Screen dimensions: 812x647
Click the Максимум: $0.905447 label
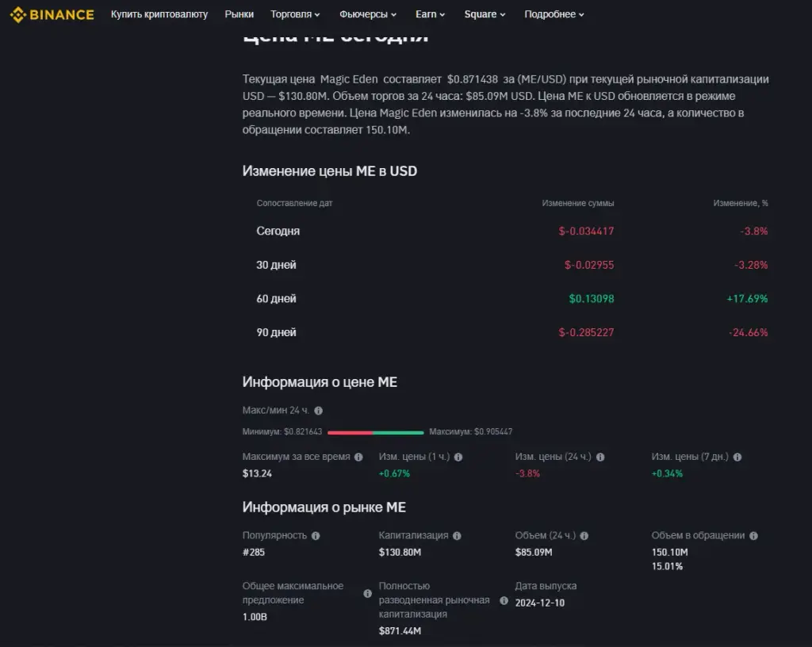pyautogui.click(x=471, y=431)
